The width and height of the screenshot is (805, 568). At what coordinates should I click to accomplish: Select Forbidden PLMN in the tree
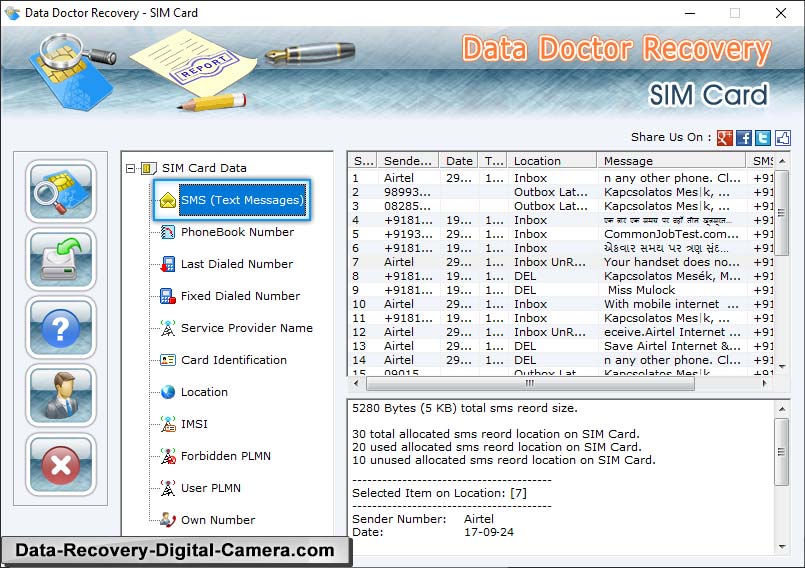(x=225, y=456)
